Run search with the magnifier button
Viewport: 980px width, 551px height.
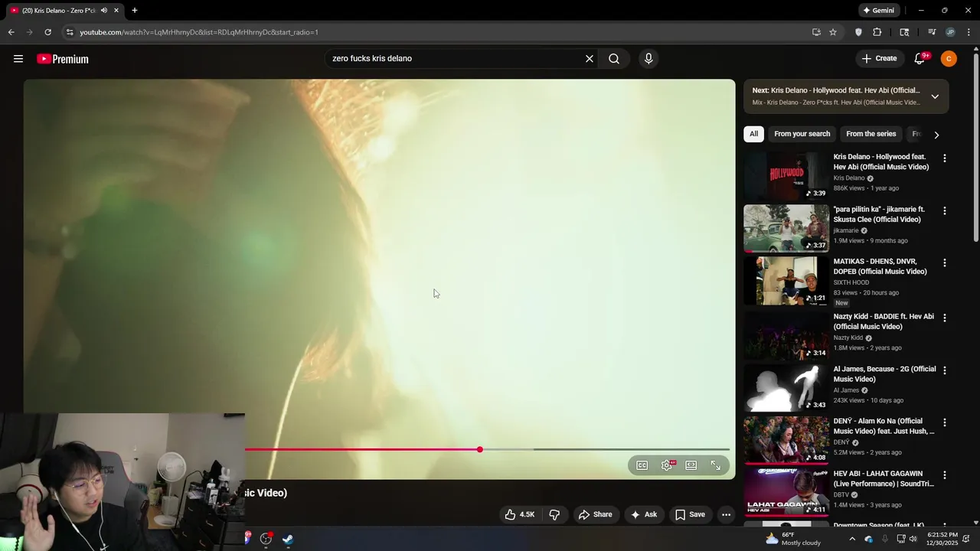[x=614, y=59]
